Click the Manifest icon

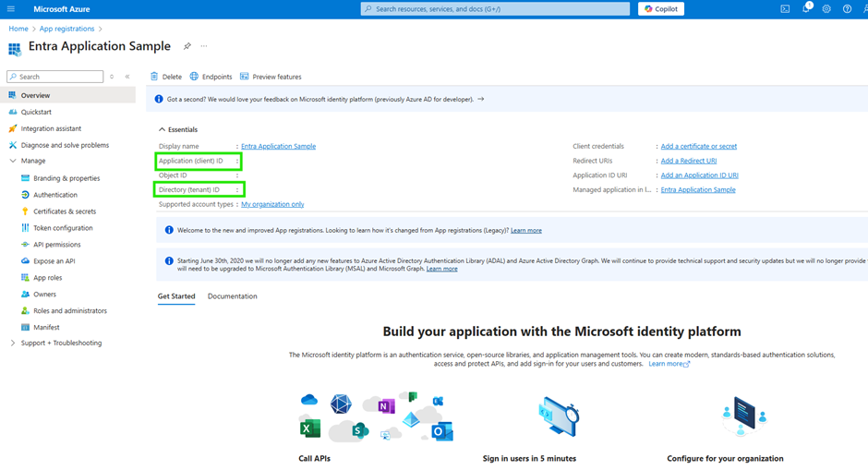pyautogui.click(x=25, y=327)
